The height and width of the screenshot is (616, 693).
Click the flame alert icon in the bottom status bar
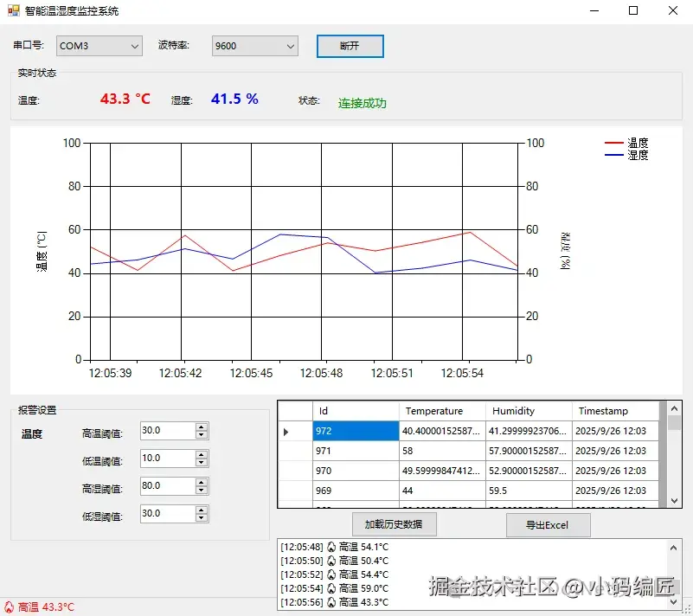click(x=8, y=607)
